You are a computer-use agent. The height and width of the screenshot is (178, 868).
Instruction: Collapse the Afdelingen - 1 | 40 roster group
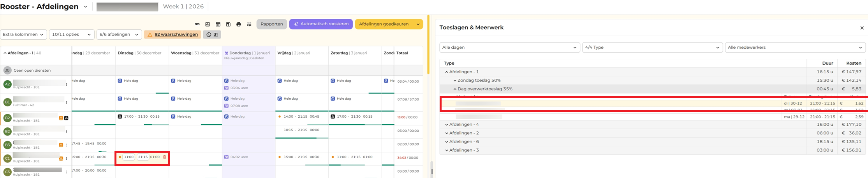[x=5, y=53]
